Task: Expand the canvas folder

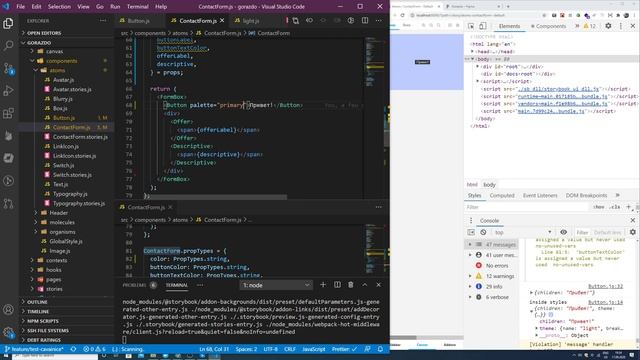Action: pos(54,51)
